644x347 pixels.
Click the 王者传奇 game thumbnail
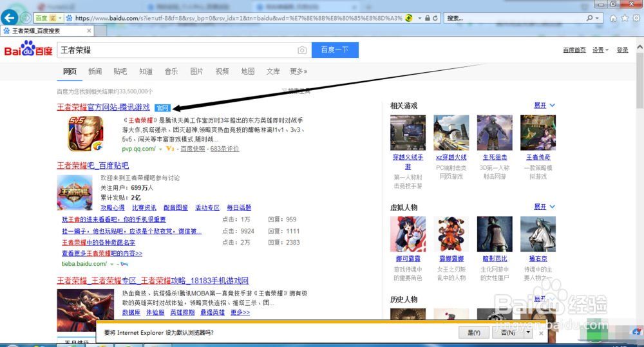click(538, 133)
